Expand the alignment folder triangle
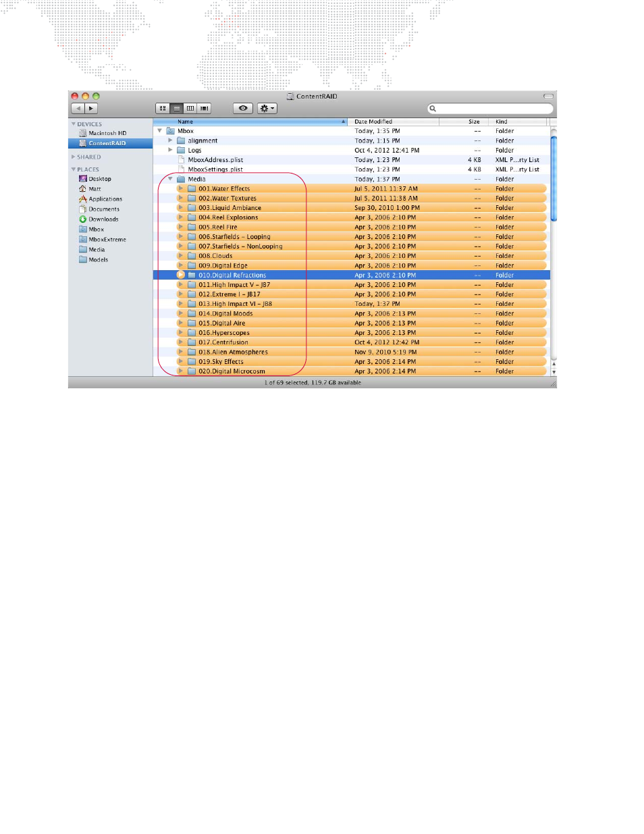 [170, 140]
